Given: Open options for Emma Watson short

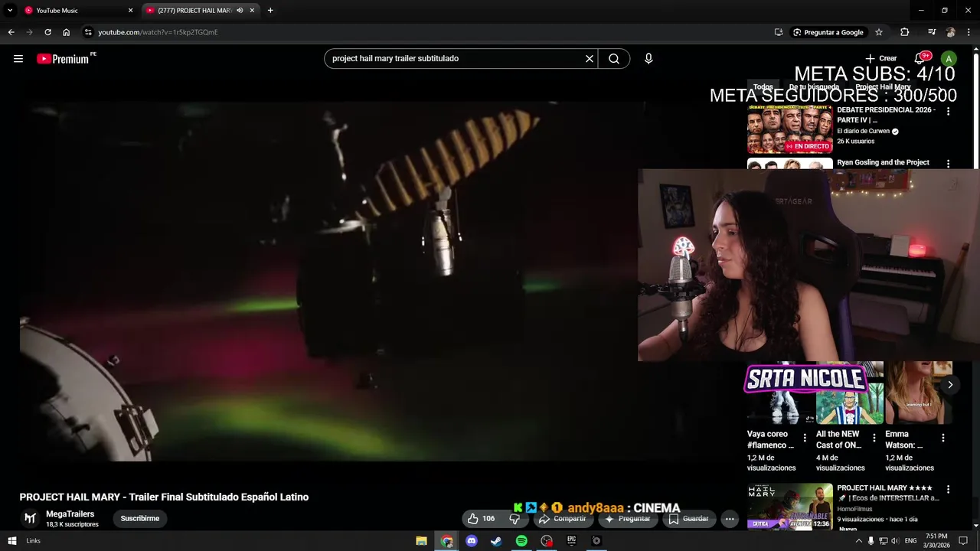Looking at the screenshot, I should (x=943, y=438).
